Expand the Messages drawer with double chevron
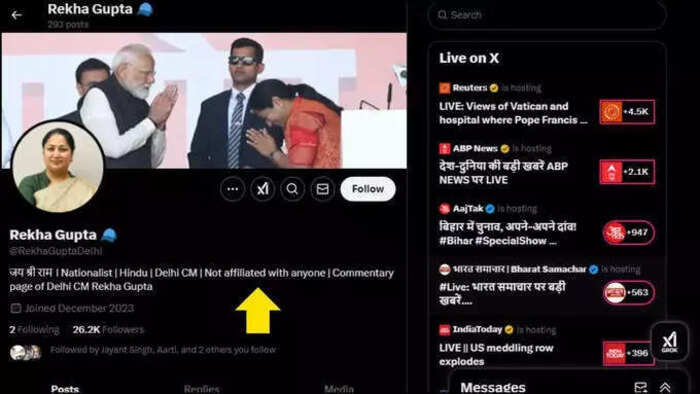 coord(665,387)
